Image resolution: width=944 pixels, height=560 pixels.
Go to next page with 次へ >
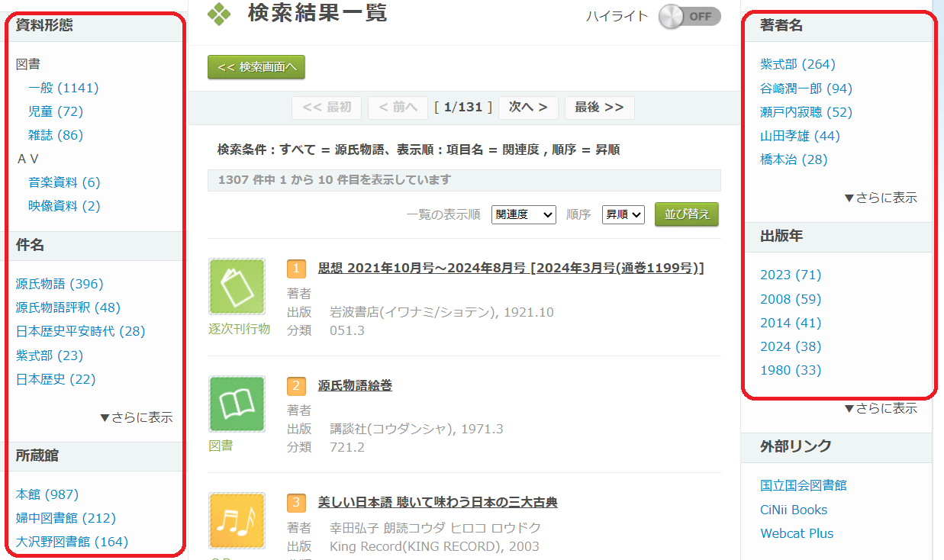pos(528,108)
